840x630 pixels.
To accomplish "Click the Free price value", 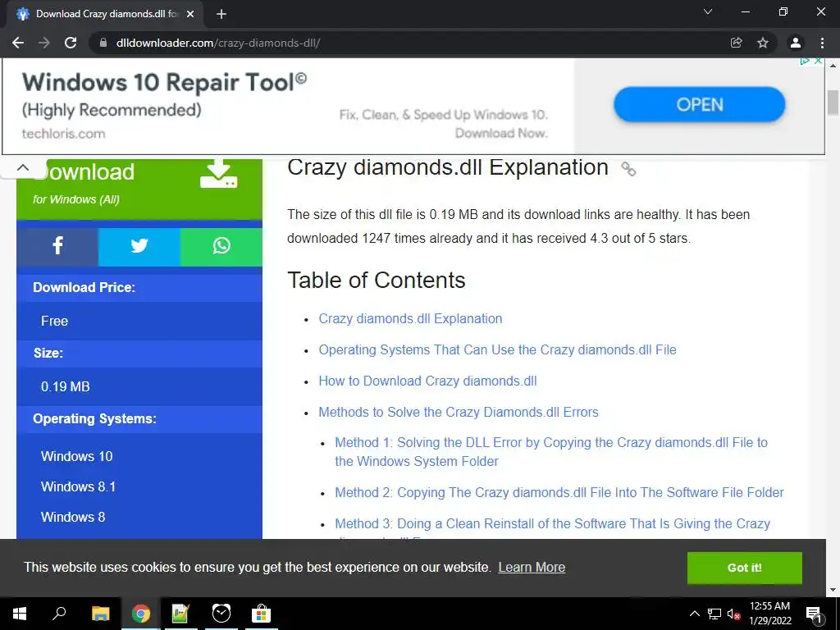I will pos(55,321).
